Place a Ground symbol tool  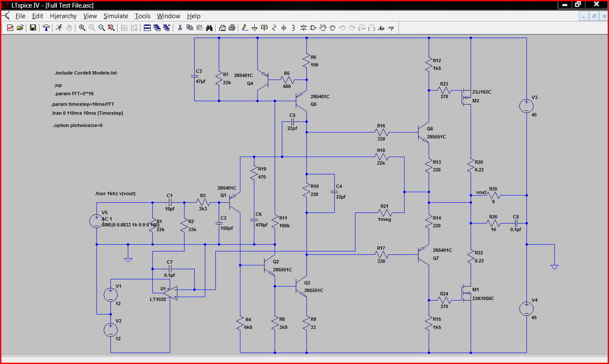click(x=255, y=28)
